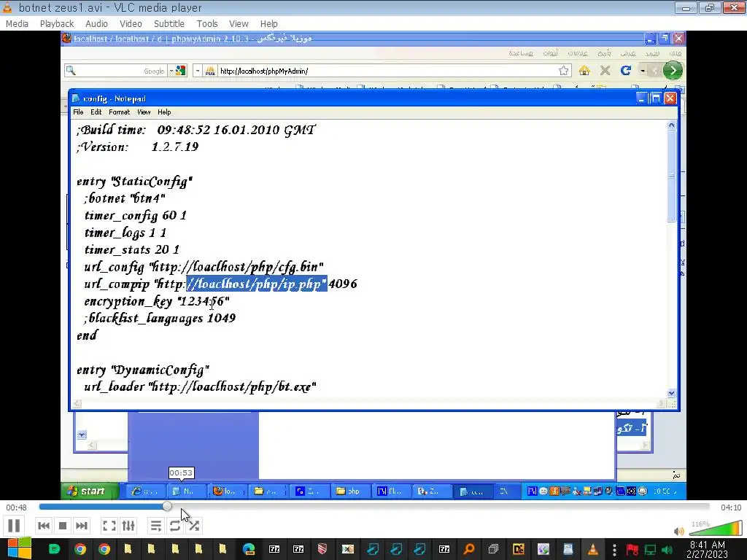Open VLC Playback menu
Image resolution: width=747 pixels, height=560 pixels.
point(57,24)
